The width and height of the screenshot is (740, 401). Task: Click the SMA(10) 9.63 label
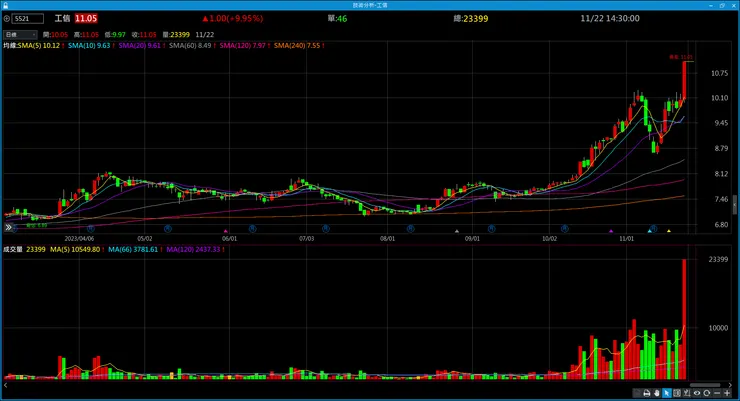click(89, 46)
